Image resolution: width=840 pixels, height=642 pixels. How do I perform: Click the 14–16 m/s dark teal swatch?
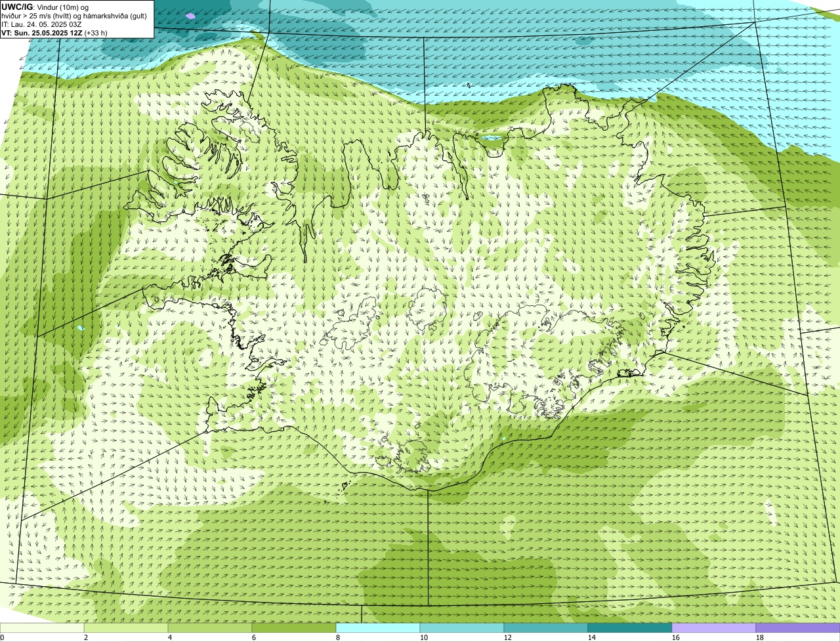coord(630,628)
